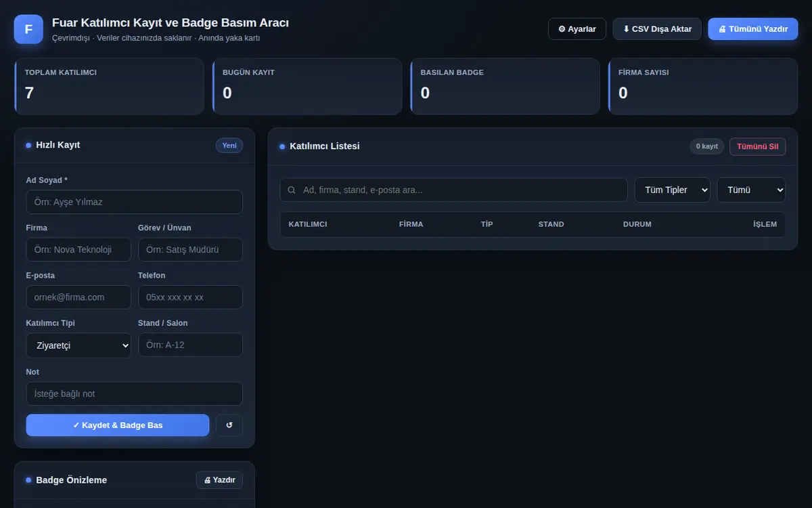Screen dimensions: 812x508
Task: Click the search magnifier icon in list
Action: pyautogui.click(x=292, y=190)
